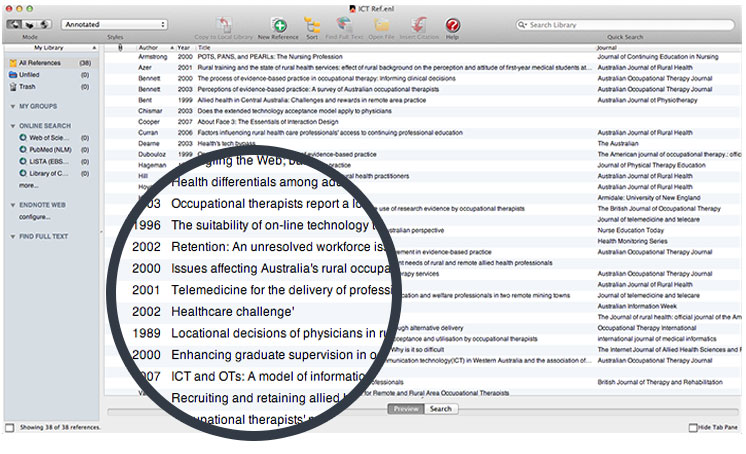The image size is (746, 454).
Task: Switch to Integrated Library and Online mode
Action: point(44,24)
